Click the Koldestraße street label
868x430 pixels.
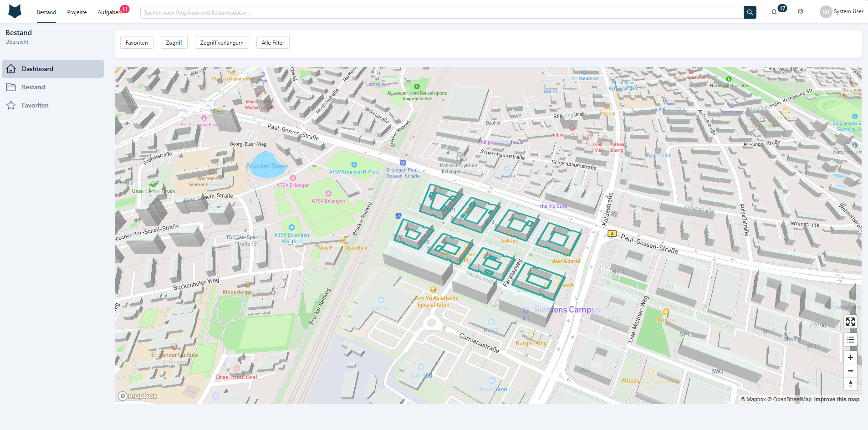click(608, 209)
